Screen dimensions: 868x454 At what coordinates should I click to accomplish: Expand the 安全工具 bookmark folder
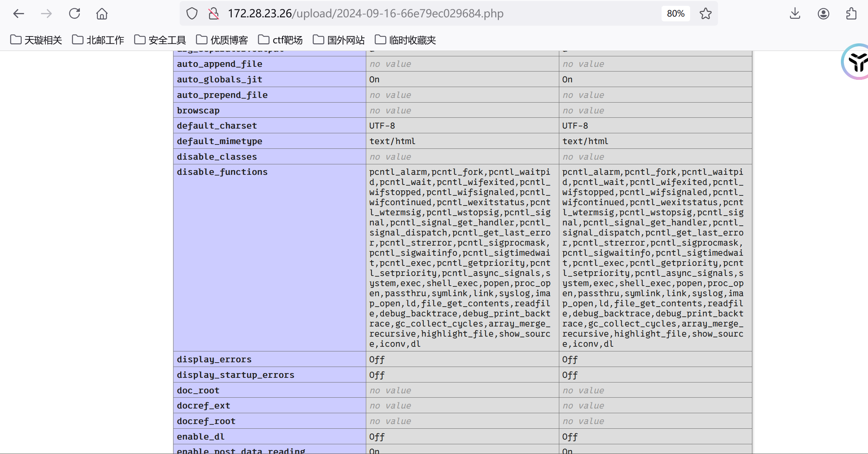160,40
